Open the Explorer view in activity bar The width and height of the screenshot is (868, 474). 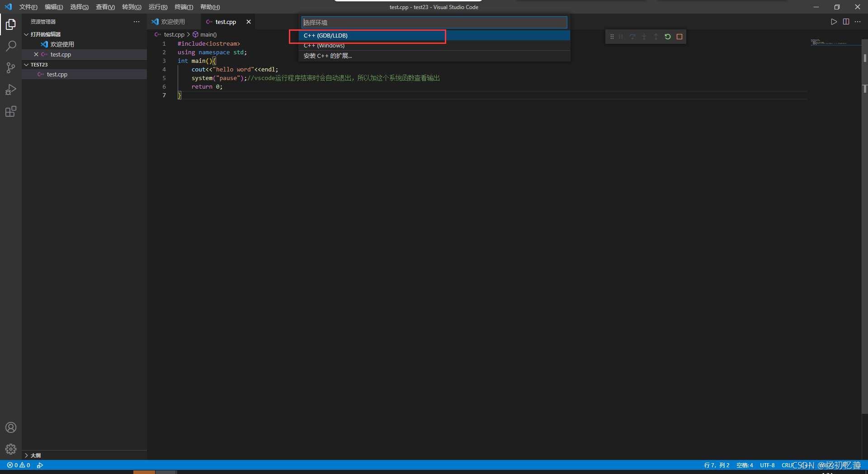tap(11, 24)
